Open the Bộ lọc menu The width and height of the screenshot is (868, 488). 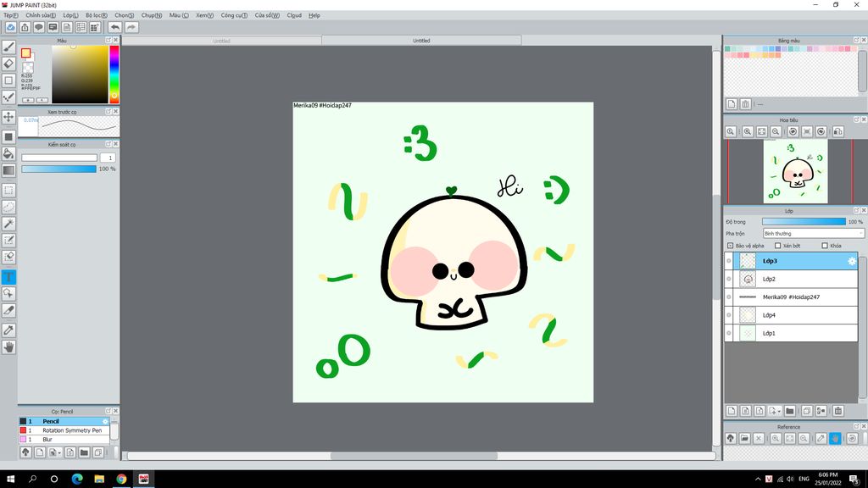coord(97,15)
